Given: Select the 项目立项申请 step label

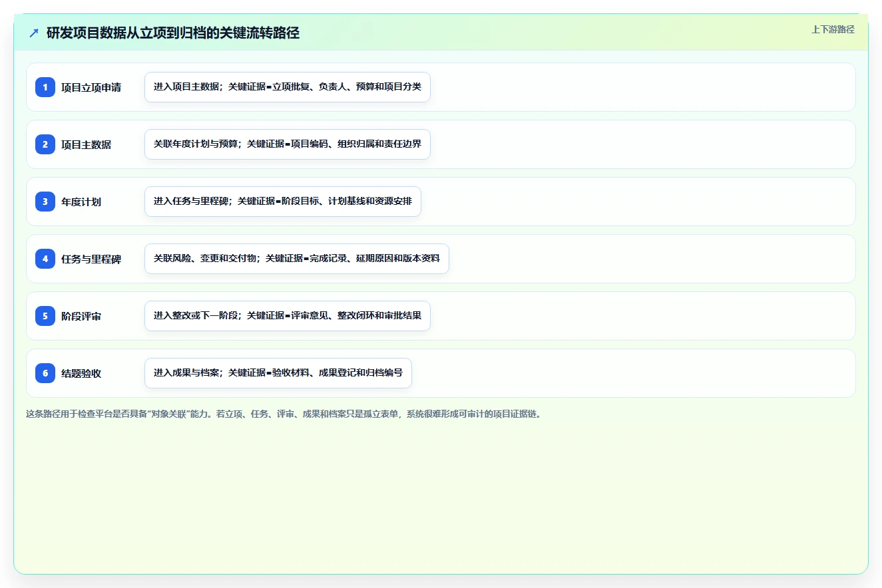Looking at the screenshot, I should point(91,87).
